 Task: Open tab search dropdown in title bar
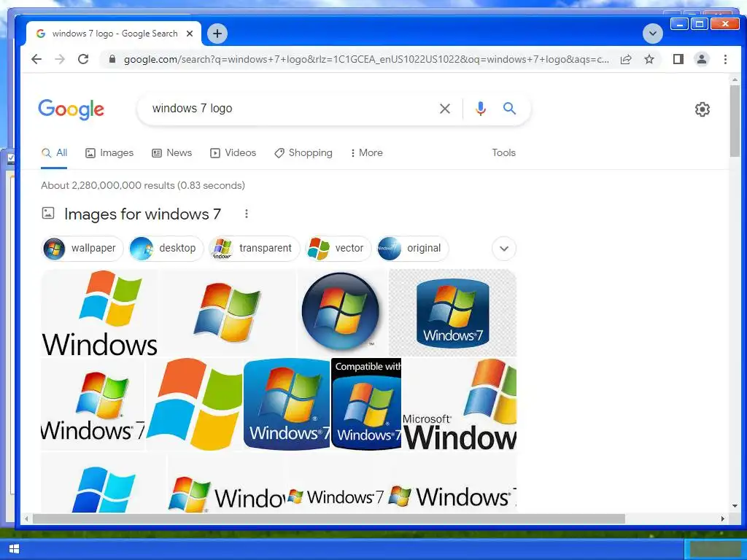pyautogui.click(x=653, y=34)
